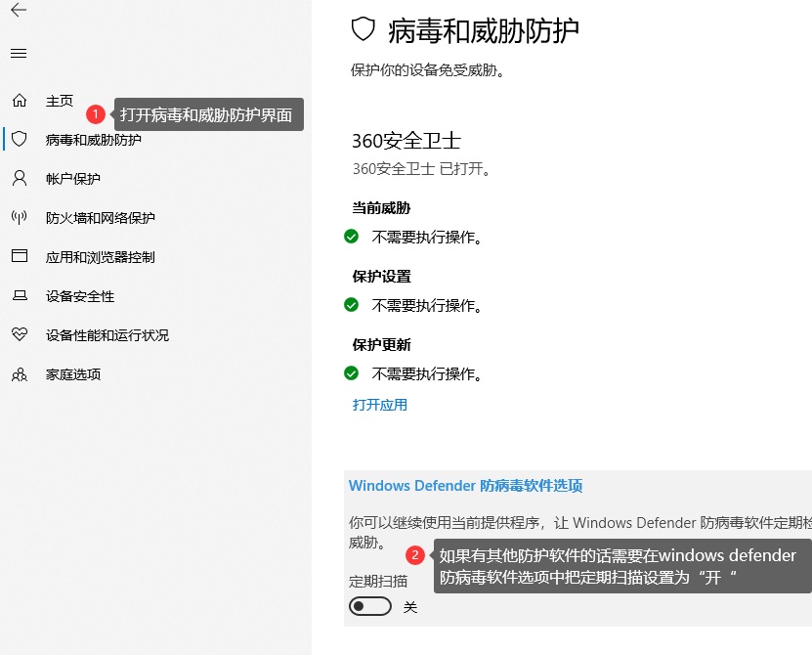Open 360安全卫士 app via 打开应用
812x655 pixels.
(x=379, y=404)
